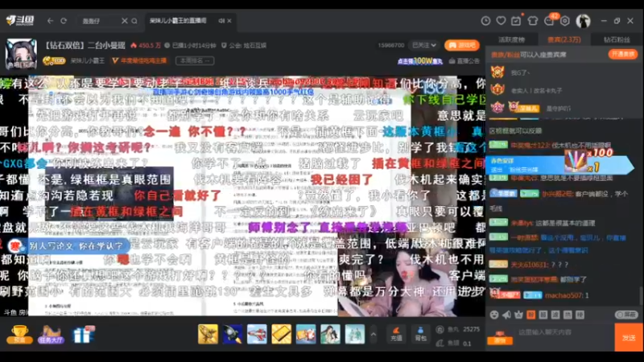This screenshot has height=362, width=644.
Task: Toggle the 屏蔽 block switch
Action: coord(627,315)
